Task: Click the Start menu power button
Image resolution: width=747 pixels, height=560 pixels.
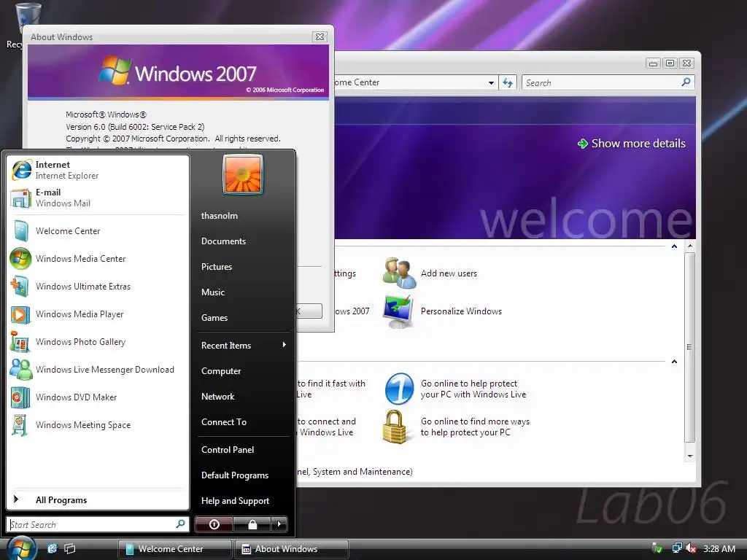Action: pyautogui.click(x=214, y=524)
